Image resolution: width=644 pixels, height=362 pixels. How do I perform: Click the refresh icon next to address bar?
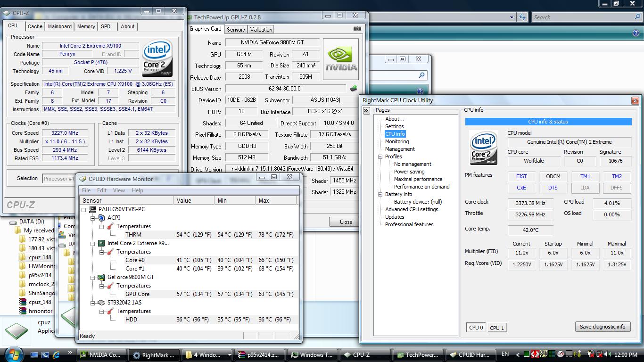pos(522,17)
